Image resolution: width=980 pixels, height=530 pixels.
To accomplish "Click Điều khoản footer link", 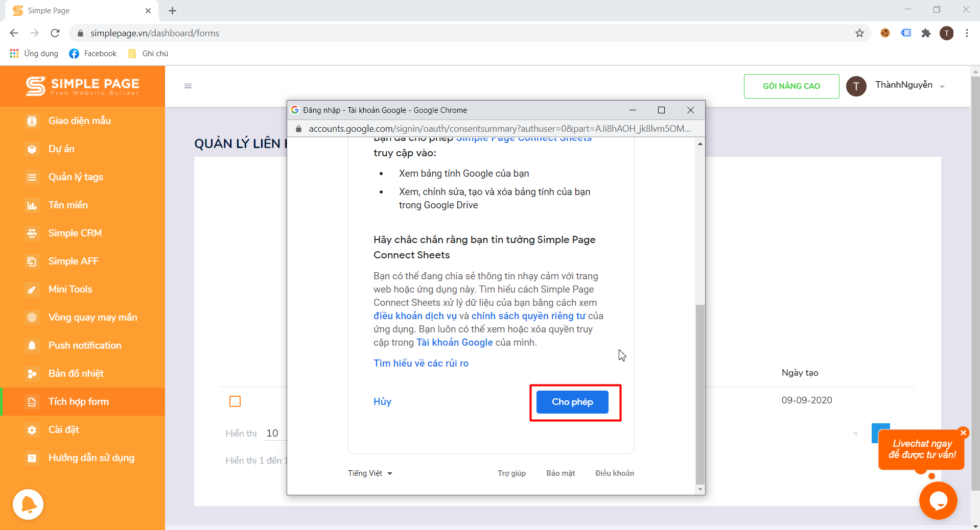I will (615, 473).
